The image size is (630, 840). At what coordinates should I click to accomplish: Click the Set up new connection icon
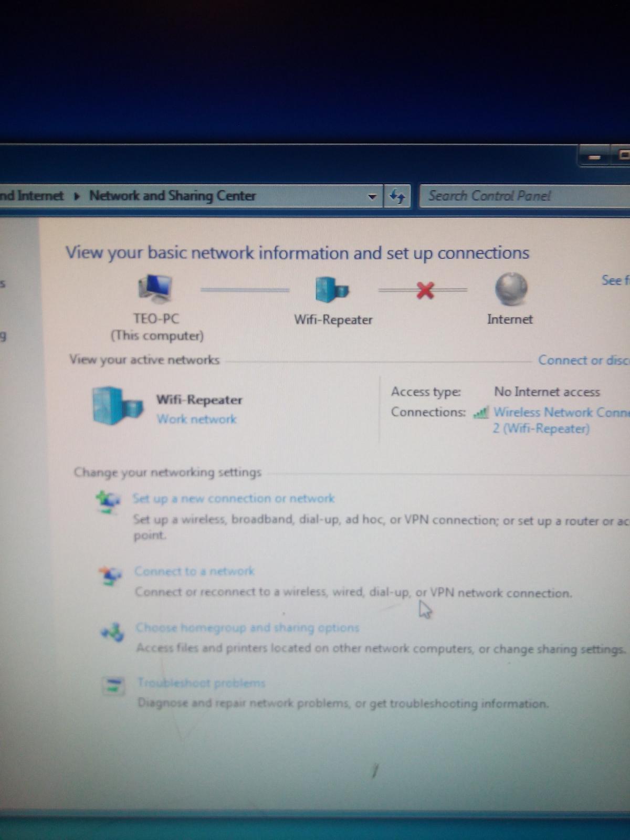tap(108, 501)
